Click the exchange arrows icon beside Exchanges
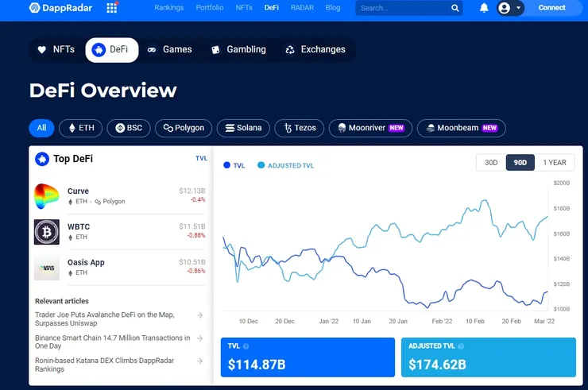Viewport: 588px width, 390px height. [x=290, y=50]
